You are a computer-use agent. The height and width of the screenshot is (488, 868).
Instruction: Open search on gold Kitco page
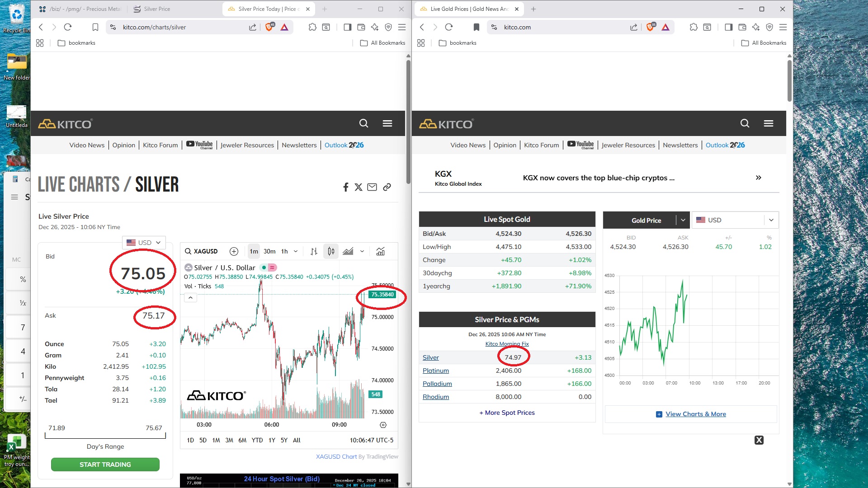tap(745, 123)
